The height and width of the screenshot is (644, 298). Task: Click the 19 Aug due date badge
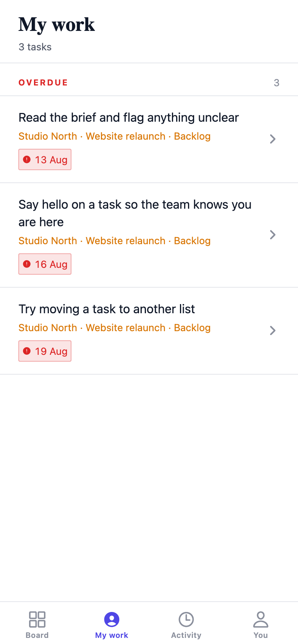(45, 351)
